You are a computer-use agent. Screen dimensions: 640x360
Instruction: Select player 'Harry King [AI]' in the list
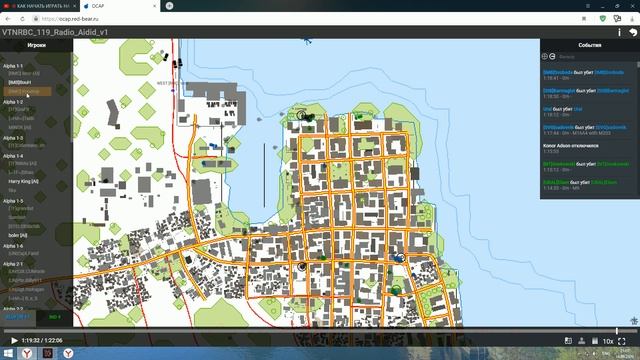24,181
